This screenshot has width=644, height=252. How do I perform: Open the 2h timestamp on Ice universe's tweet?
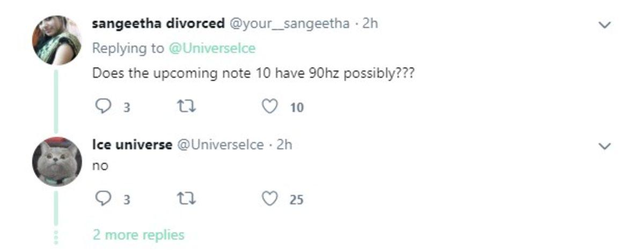tap(284, 145)
